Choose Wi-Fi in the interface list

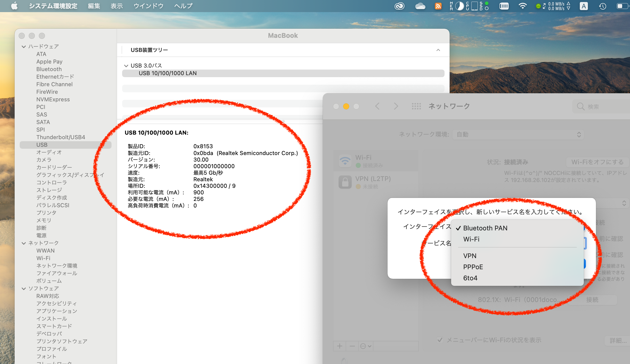coord(471,239)
